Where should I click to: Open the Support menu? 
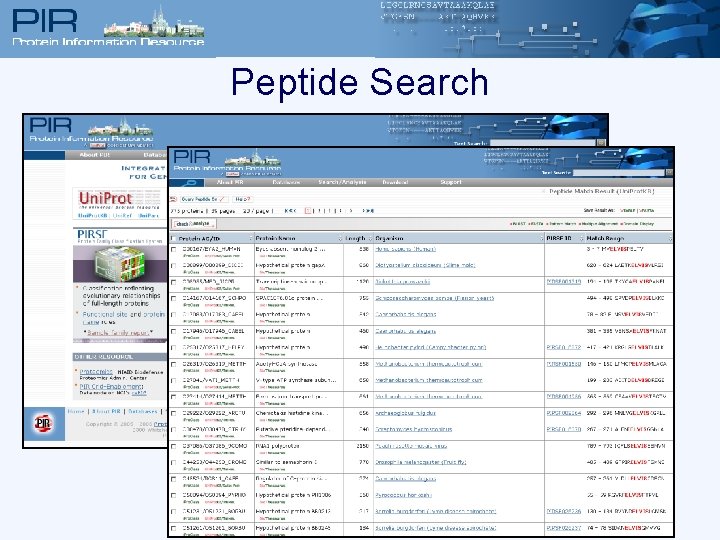point(451,182)
